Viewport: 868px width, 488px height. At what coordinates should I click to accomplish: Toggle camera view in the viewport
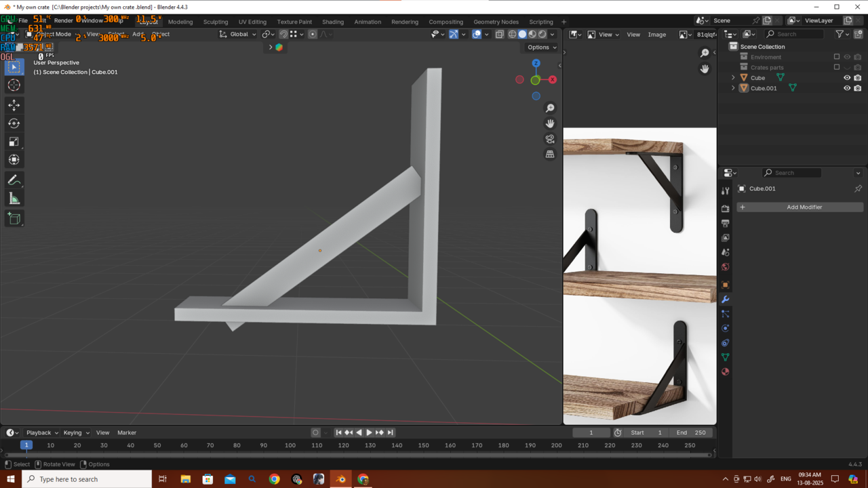pyautogui.click(x=550, y=139)
